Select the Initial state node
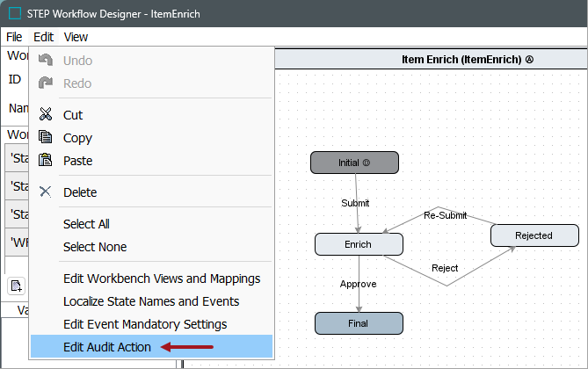The height and width of the screenshot is (369, 588). (354, 163)
